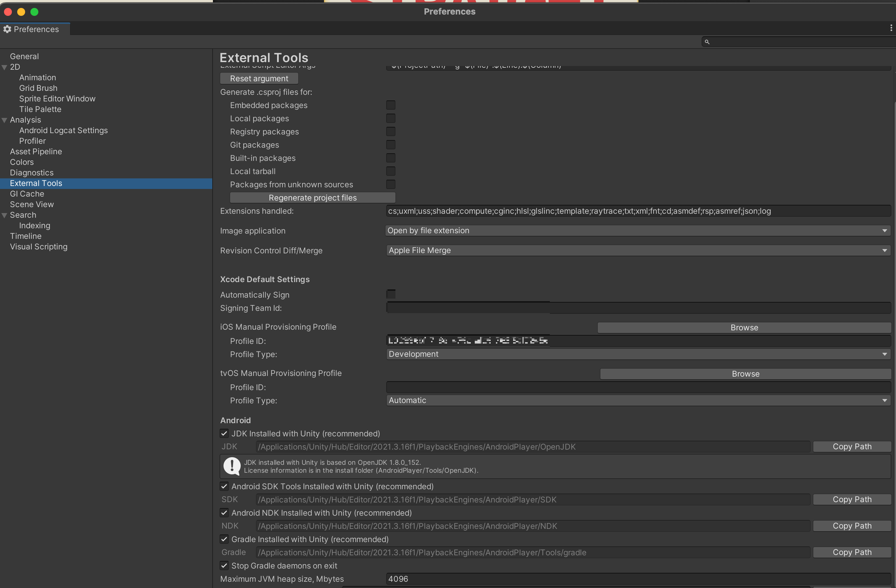896x588 pixels.
Task: Open the three-dot options menu
Action: (x=891, y=28)
